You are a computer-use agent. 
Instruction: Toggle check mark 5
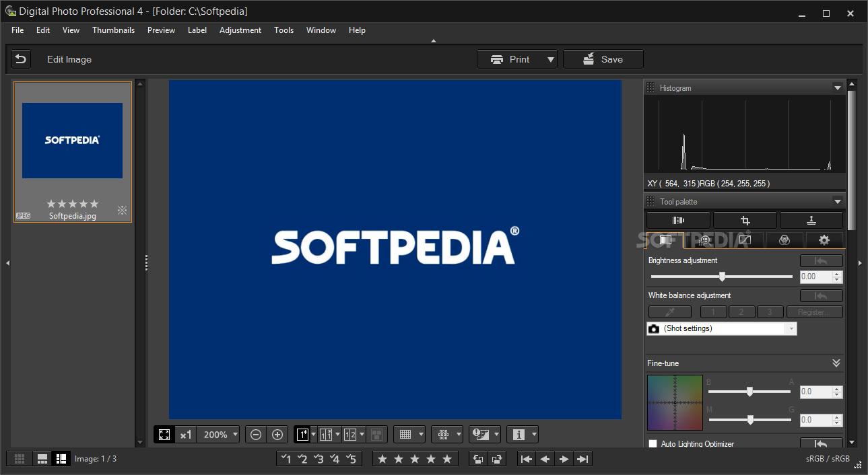tap(352, 459)
